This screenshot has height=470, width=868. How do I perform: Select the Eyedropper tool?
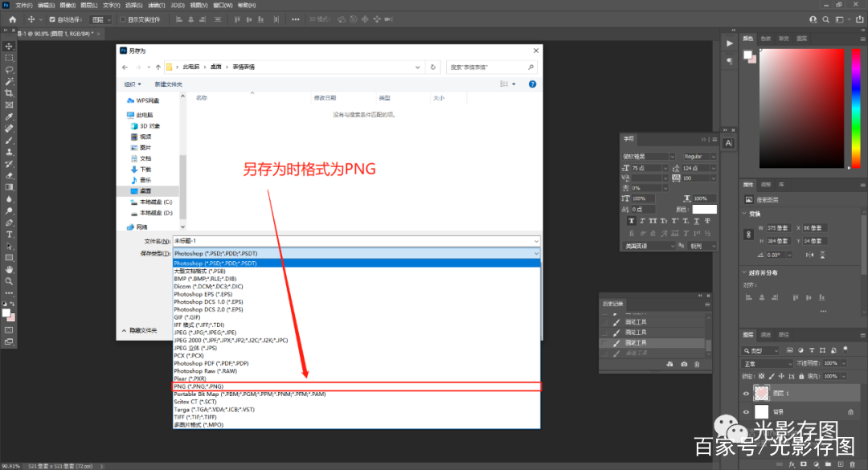[9, 116]
